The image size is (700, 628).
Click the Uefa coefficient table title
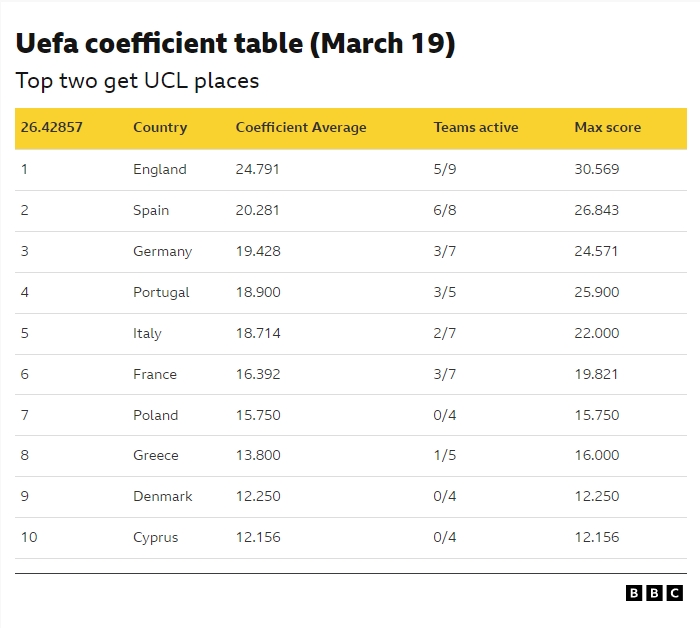(236, 44)
